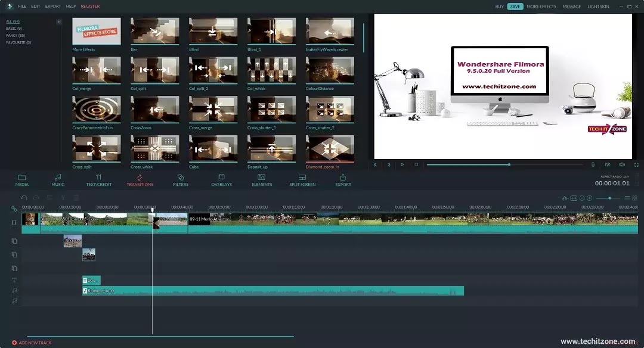The width and height of the screenshot is (644, 348).
Task: Select 09-11 Menlo Atherton clip
Action: point(413,223)
